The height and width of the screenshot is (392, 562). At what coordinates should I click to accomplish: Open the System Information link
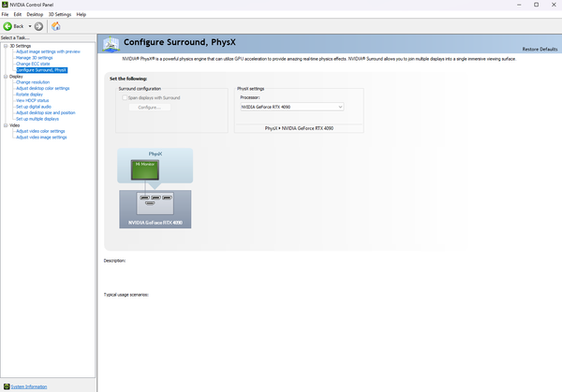pos(29,386)
